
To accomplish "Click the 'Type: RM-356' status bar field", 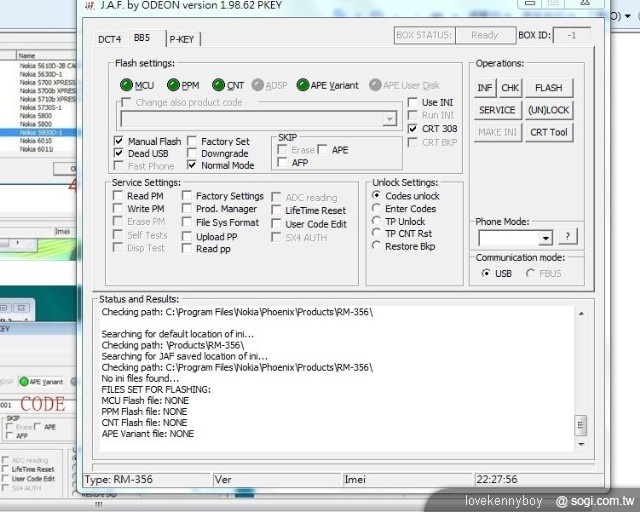I will coord(147,479).
